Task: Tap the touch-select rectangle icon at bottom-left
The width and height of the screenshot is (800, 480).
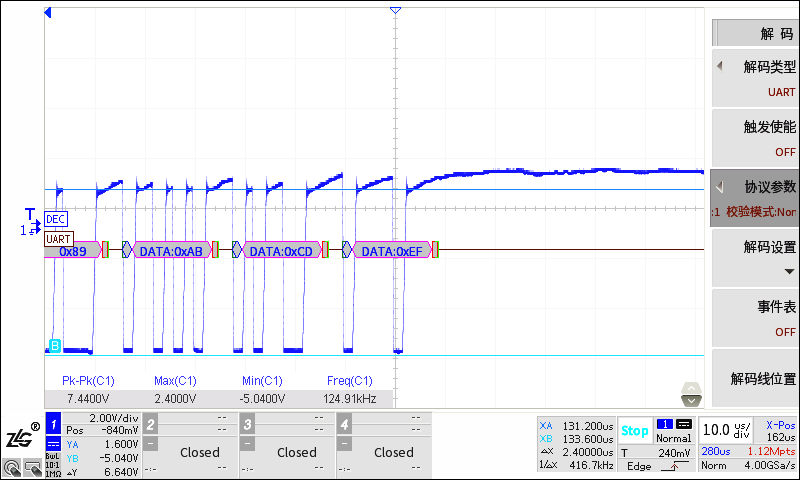Action: coord(33,468)
